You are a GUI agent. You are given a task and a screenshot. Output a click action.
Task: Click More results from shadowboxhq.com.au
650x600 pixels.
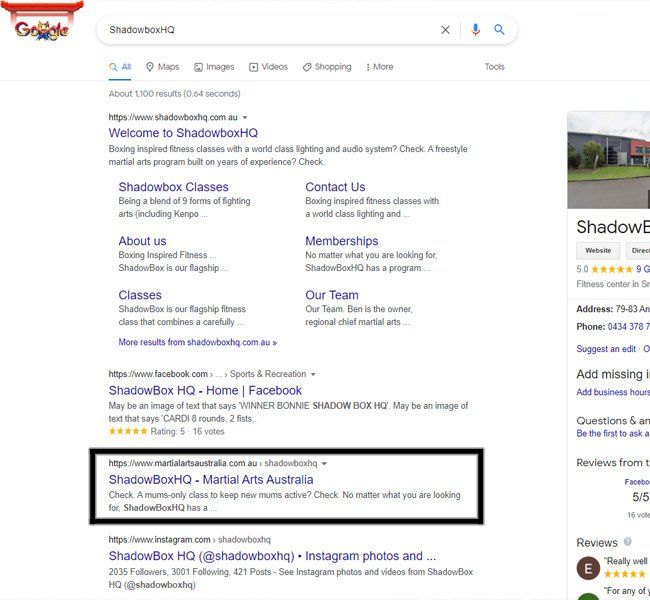coord(198,343)
